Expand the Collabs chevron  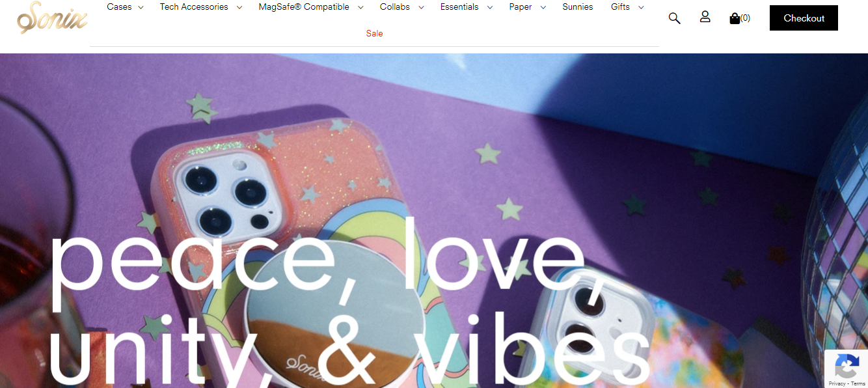point(421,7)
